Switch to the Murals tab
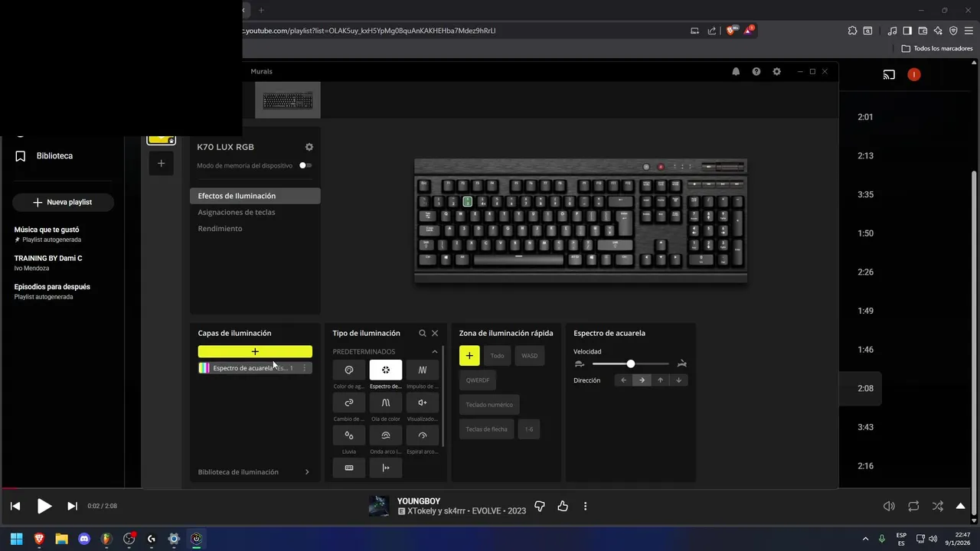980x551 pixels. point(261,71)
